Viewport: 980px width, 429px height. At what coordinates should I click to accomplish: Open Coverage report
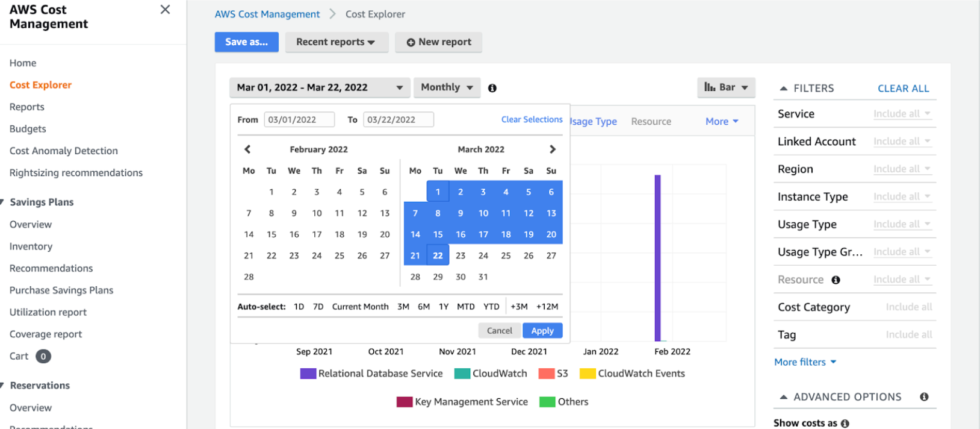coord(46,334)
